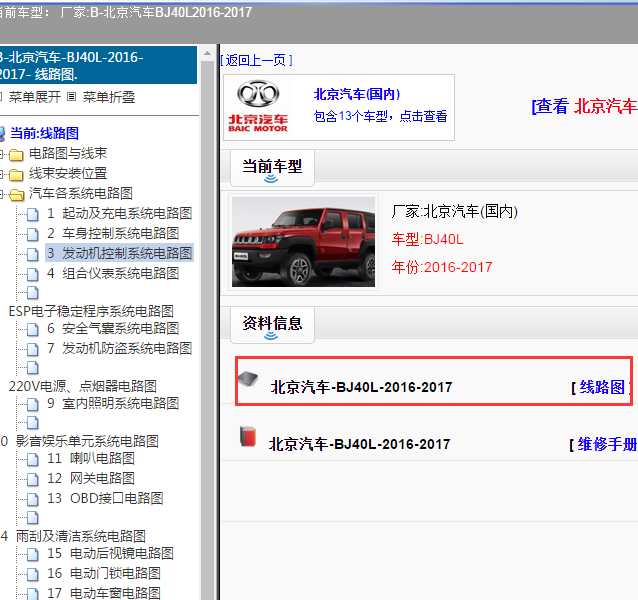
Task: Click the page icon of 安全气囊系统电路图
Action: click(33, 329)
